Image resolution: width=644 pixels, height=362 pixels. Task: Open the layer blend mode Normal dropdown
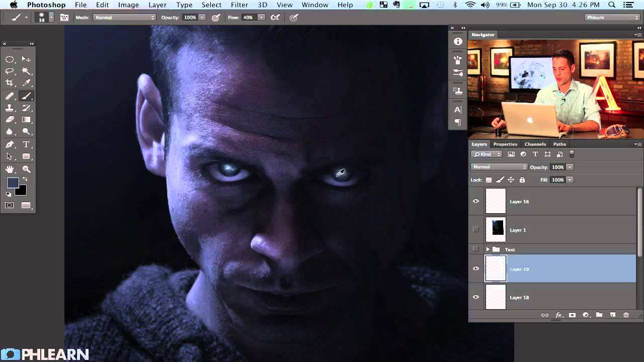click(499, 167)
